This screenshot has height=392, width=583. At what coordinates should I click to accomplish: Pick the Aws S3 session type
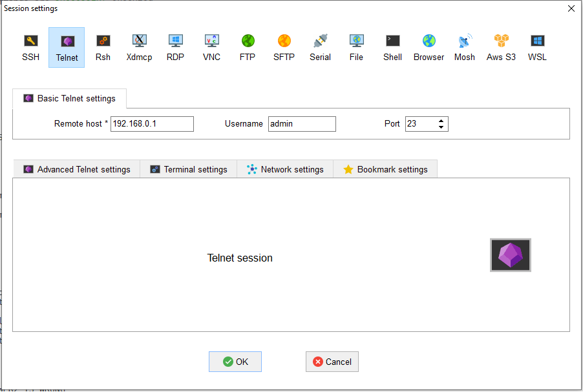501,47
